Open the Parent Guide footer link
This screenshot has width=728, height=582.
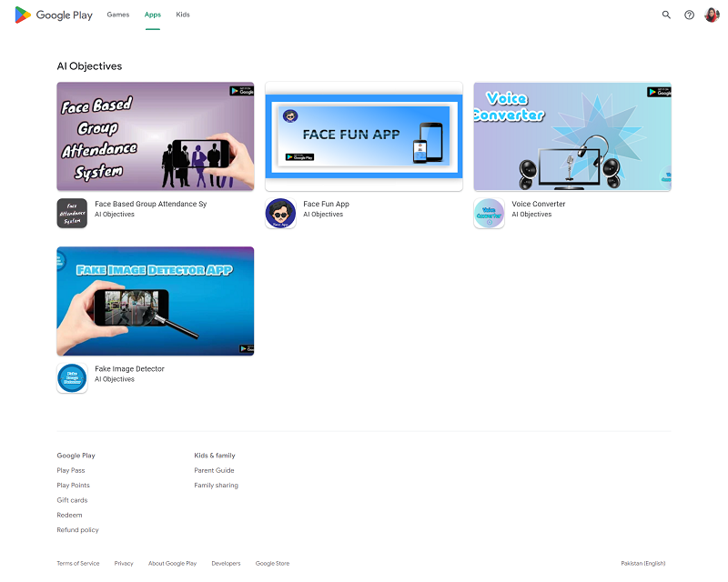tap(215, 470)
